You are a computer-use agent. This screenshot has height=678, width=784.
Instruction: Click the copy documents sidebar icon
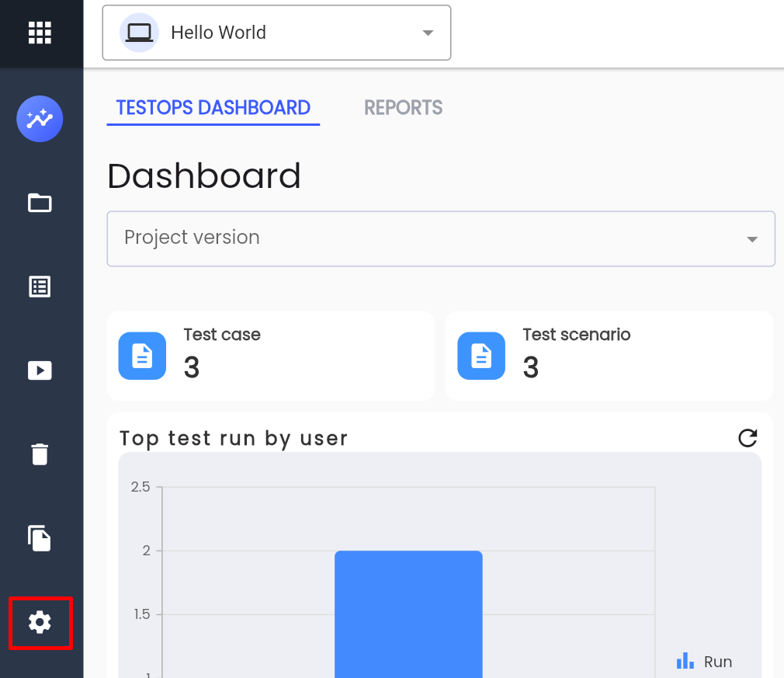click(x=40, y=538)
